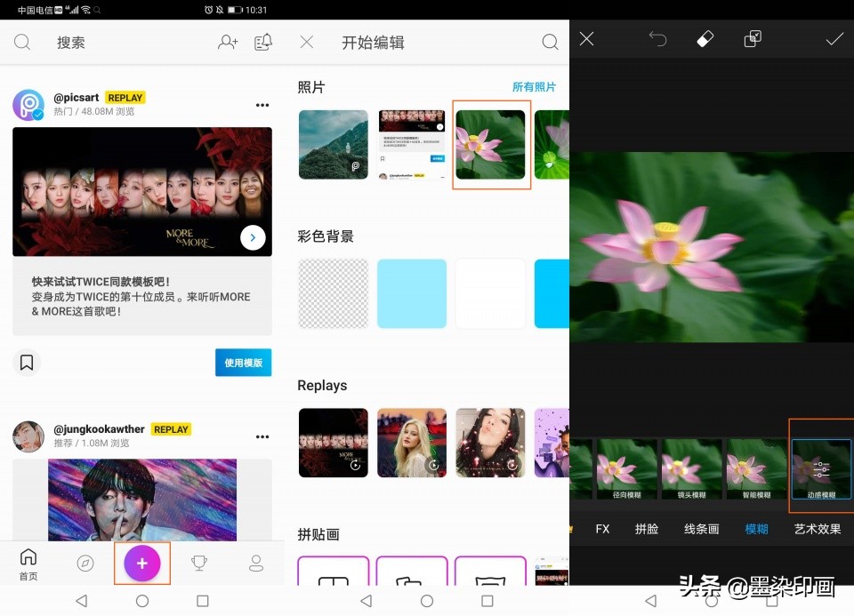Choose the transparent checkerboard background
854x616 pixels.
[x=334, y=293]
